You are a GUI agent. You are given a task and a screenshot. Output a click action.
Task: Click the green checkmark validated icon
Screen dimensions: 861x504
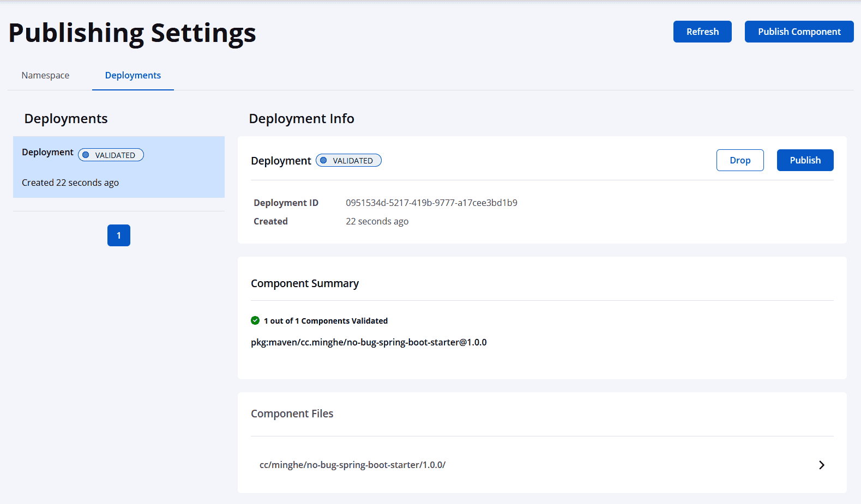tap(255, 320)
